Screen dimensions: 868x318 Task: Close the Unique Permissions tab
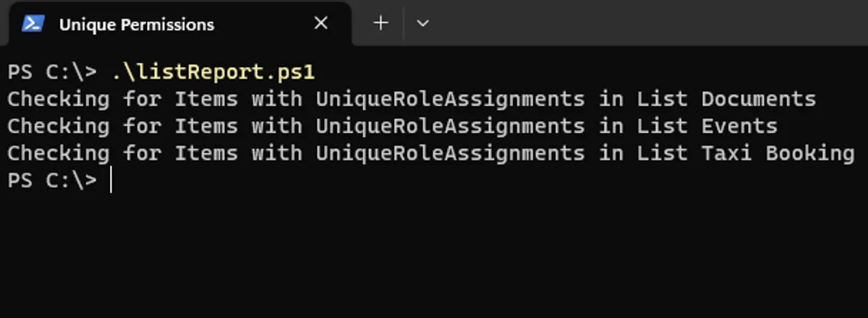click(x=321, y=24)
